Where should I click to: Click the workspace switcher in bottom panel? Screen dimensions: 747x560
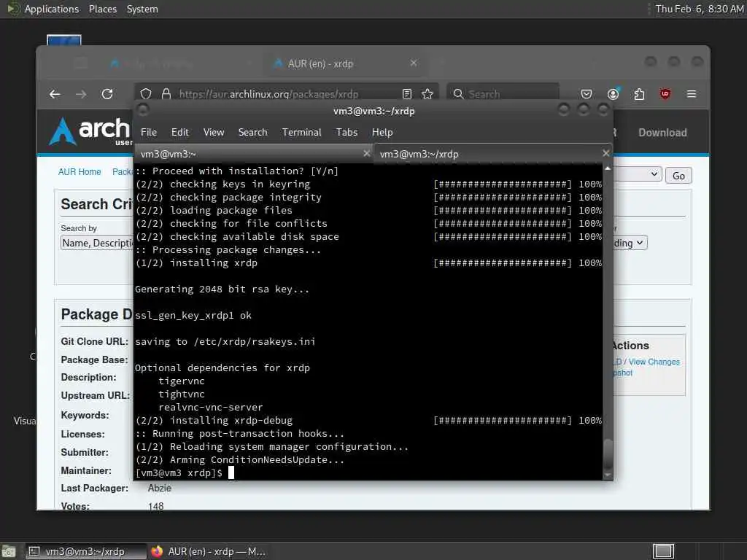coord(663,551)
